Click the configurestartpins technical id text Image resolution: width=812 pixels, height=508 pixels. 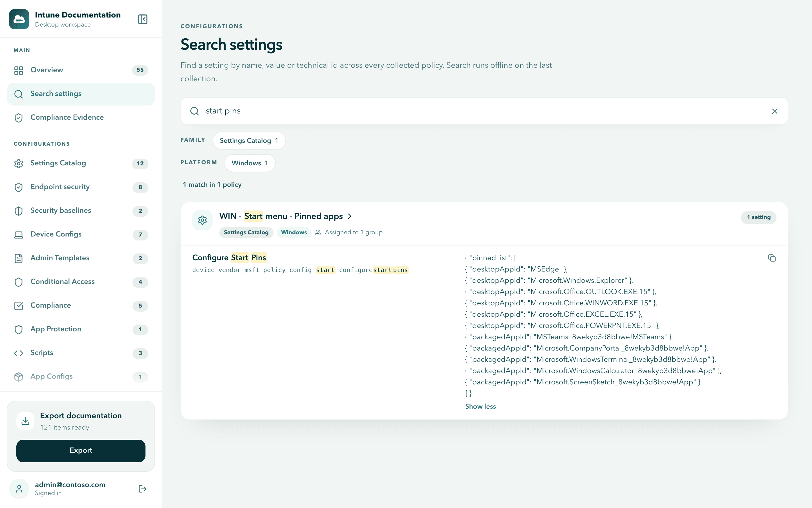pos(300,270)
